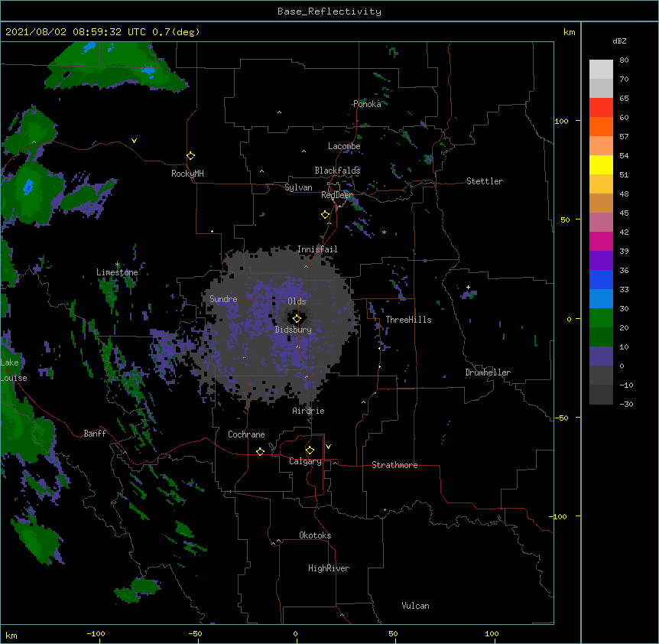Screen dimensions: 659x644
Task: Click the RedDeer city label
Action: click(x=337, y=195)
